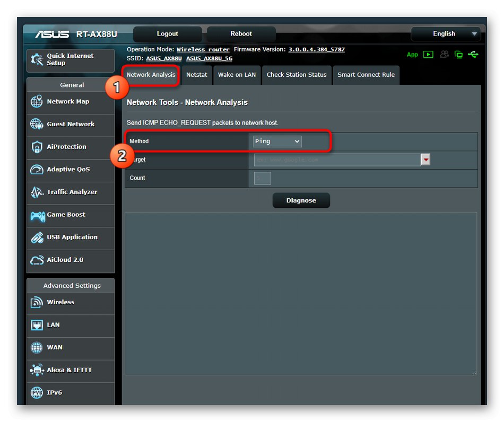Click the Wireless signal icon

point(37,302)
